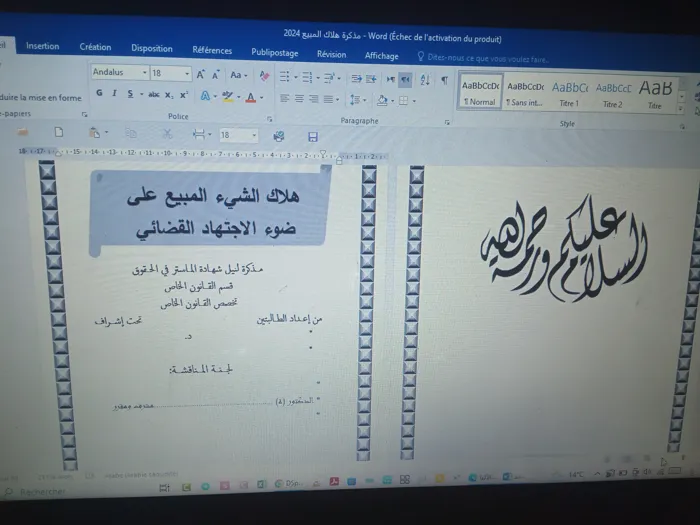This screenshot has width=700, height=525.
Task: Apply the Sans interligne style
Action: coord(525,94)
